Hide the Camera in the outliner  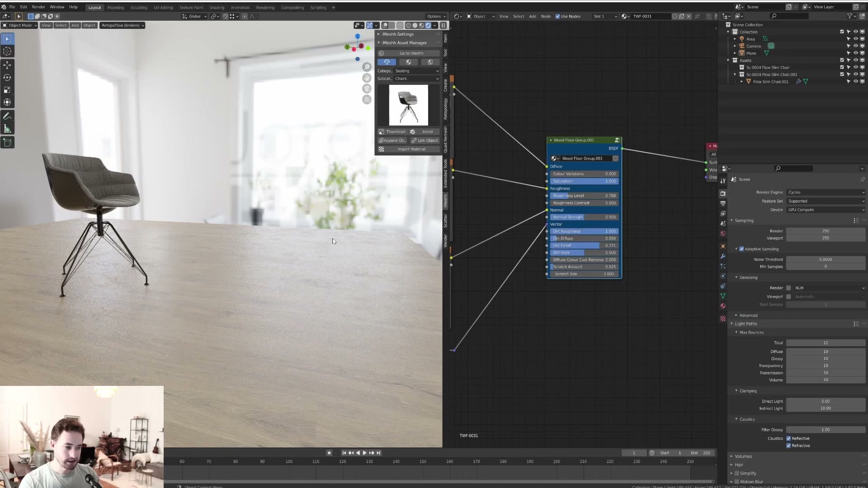tap(855, 46)
